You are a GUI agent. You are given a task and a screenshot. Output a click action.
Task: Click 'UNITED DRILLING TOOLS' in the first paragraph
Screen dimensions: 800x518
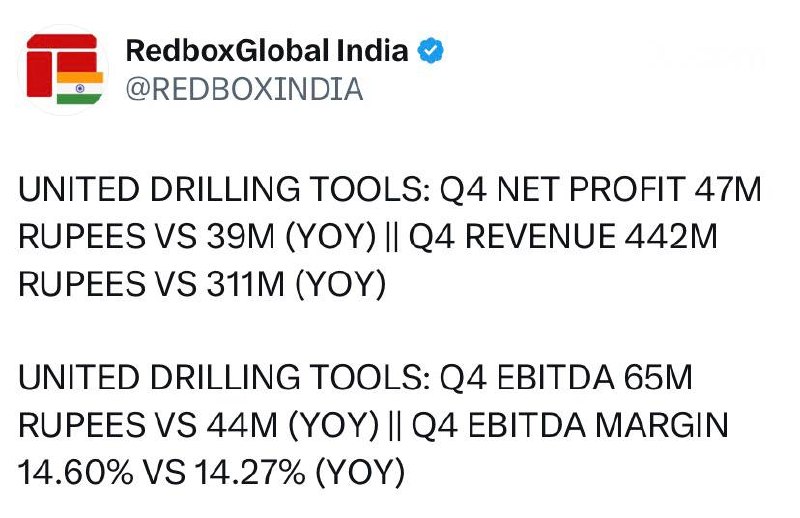coord(223,189)
